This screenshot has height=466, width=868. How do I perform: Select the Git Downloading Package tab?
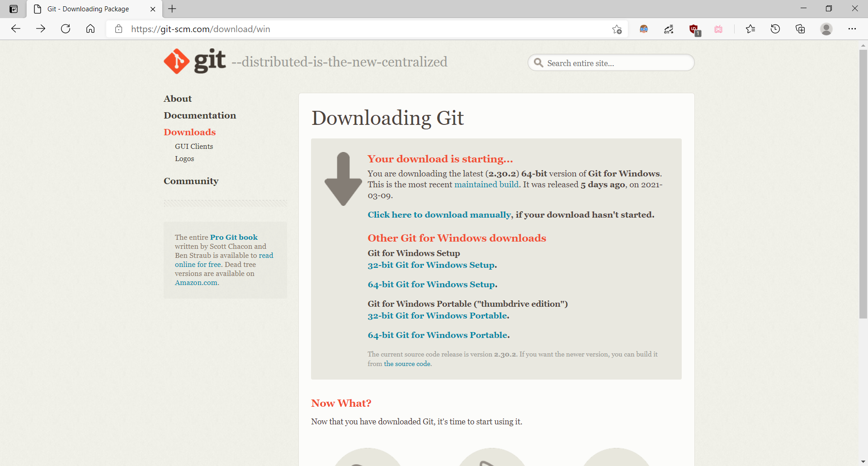pyautogui.click(x=87, y=9)
